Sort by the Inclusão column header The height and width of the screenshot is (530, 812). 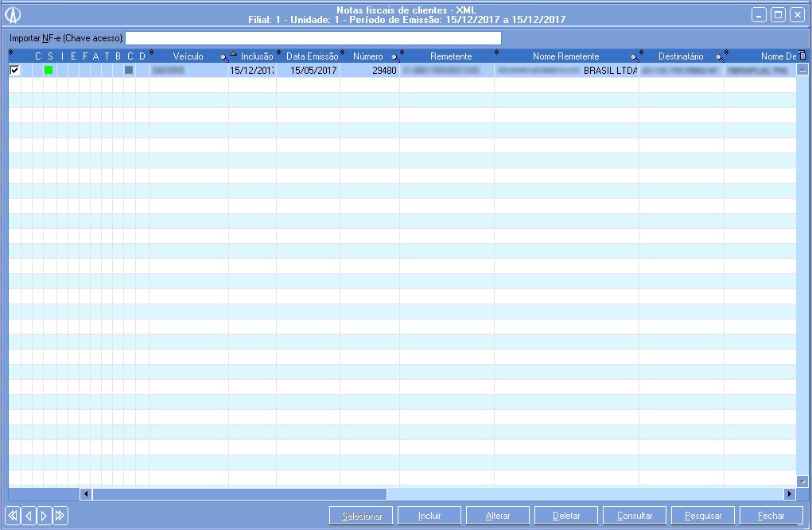tap(256, 56)
